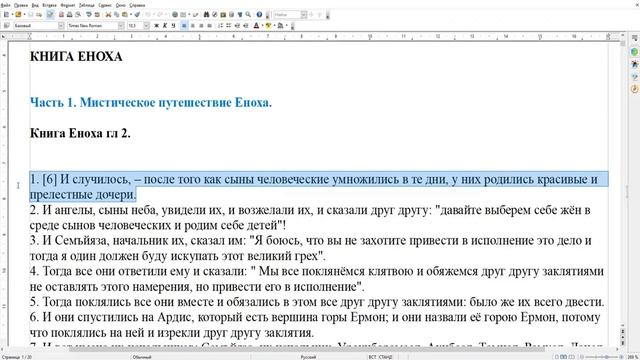Open the Таблица menu
The image size is (640, 360).
87,5
